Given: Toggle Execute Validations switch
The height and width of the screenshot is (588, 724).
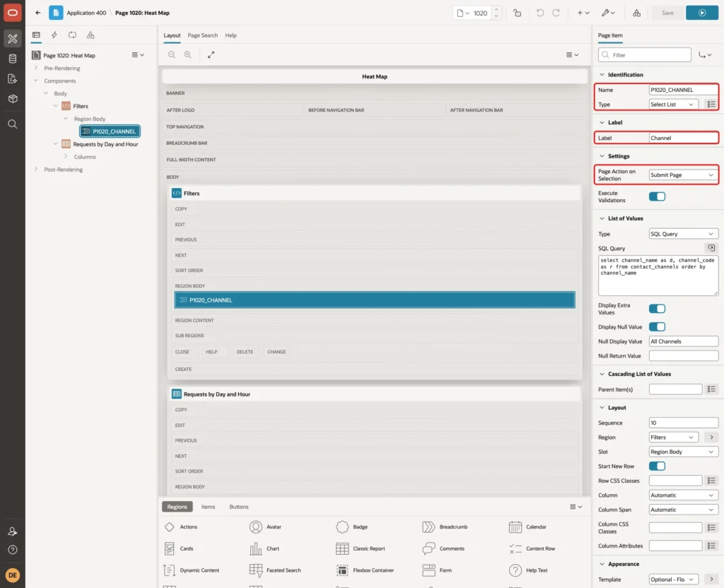Looking at the screenshot, I should 657,196.
